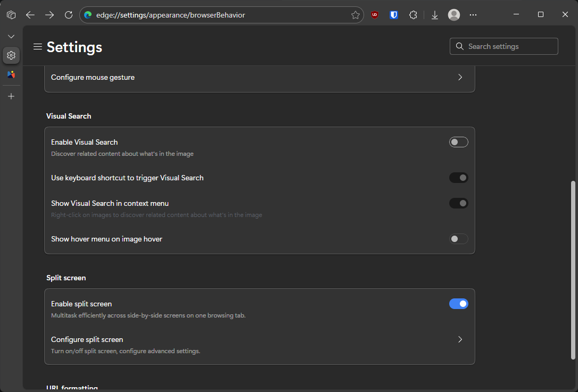Go back with the back arrow
The height and width of the screenshot is (392, 578).
click(30, 15)
